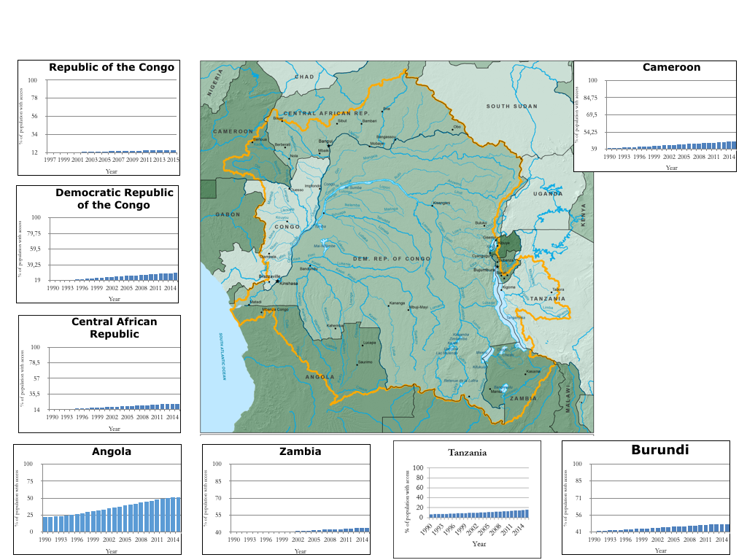
Task: Select the Central African Republic chart title
Action: (114, 327)
